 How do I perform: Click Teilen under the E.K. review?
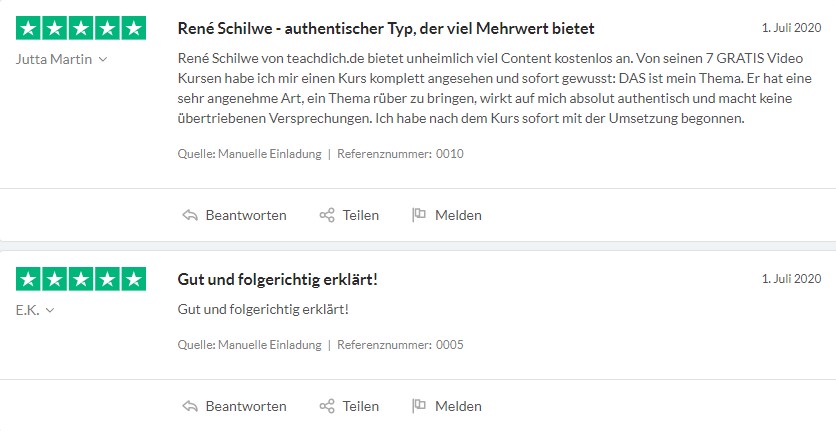[360, 406]
